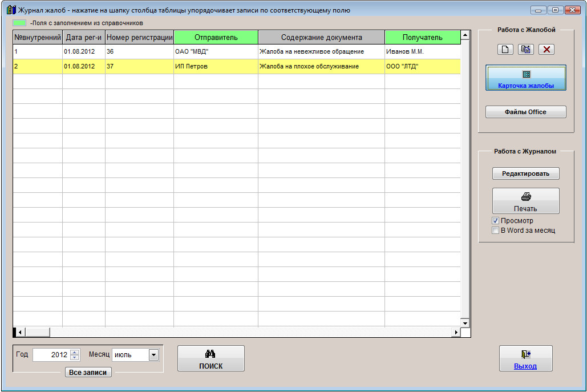The height and width of the screenshot is (392, 587).
Task: Exit via the Выход button
Action: (x=525, y=359)
